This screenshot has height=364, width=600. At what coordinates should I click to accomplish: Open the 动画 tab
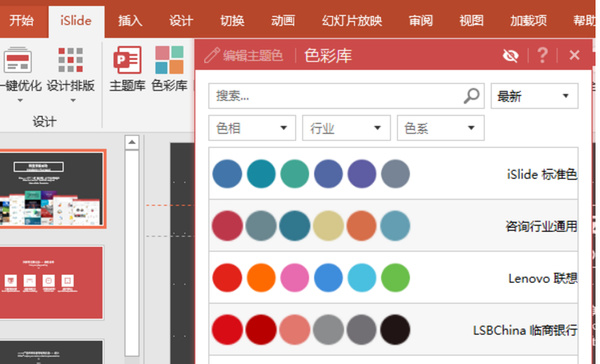coord(283,20)
